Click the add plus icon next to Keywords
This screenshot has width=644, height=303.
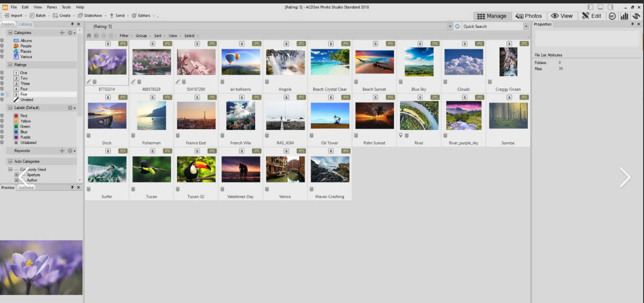point(62,151)
